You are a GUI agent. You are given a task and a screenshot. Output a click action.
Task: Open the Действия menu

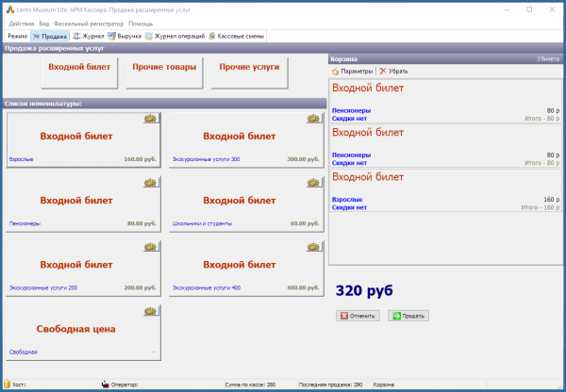click(21, 23)
